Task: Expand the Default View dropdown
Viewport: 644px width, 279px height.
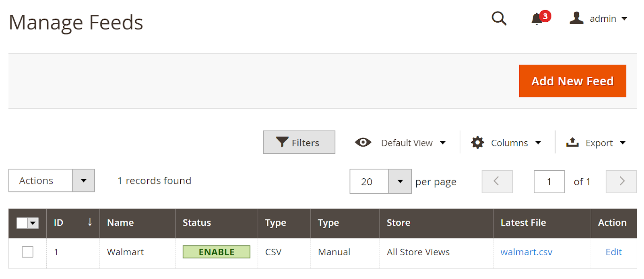Action: click(x=413, y=143)
